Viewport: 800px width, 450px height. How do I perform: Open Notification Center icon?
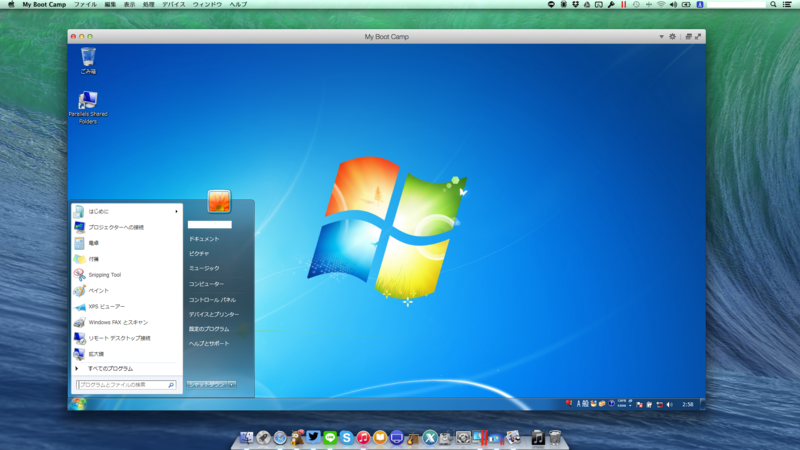(787, 4)
